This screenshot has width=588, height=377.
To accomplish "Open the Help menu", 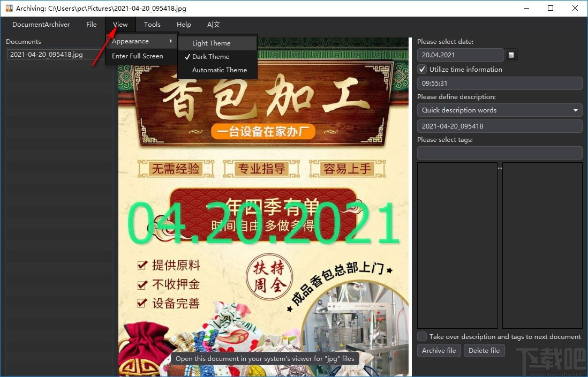I will [x=184, y=24].
